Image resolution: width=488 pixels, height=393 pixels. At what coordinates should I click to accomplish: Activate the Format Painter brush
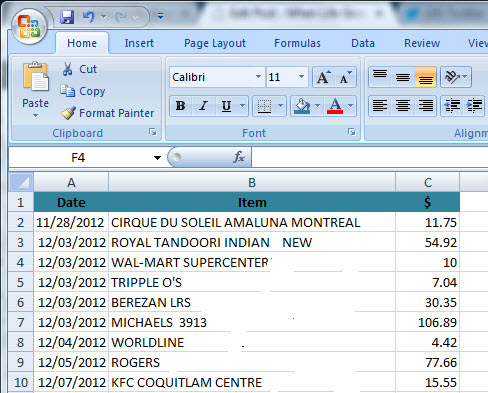pyautogui.click(x=68, y=113)
